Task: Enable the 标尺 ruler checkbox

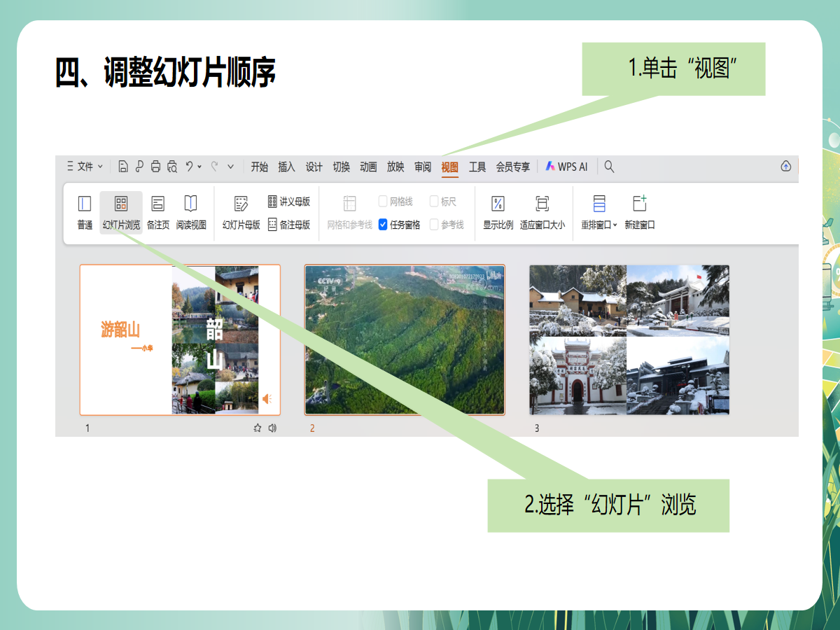Action: (x=434, y=202)
